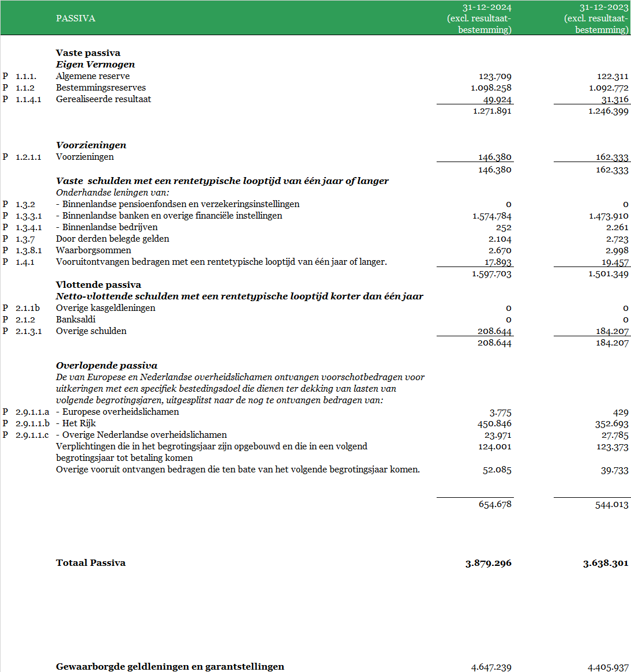Click Het Rijk value 450.846
The width and height of the screenshot is (631, 672).
click(x=495, y=424)
